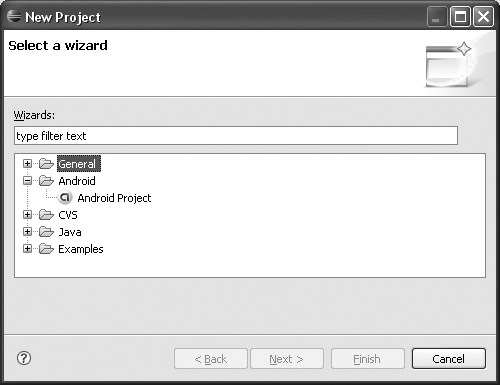Viewport: 500px width, 385px height.
Task: Select the Java tree item label
Action: tap(70, 232)
